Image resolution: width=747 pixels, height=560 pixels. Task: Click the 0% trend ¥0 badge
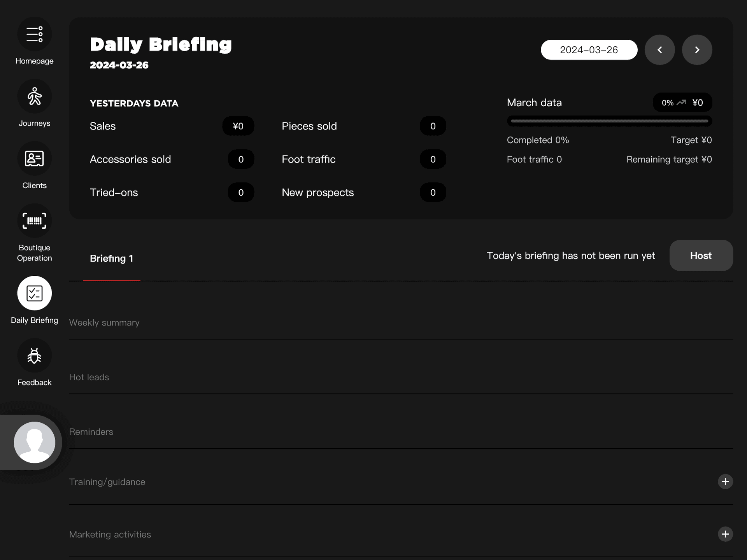point(682,103)
